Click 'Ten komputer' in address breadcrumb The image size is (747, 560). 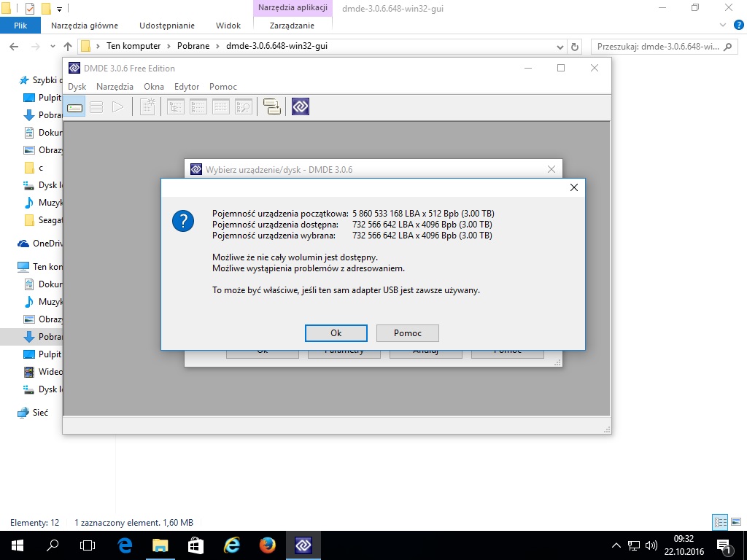(x=133, y=46)
